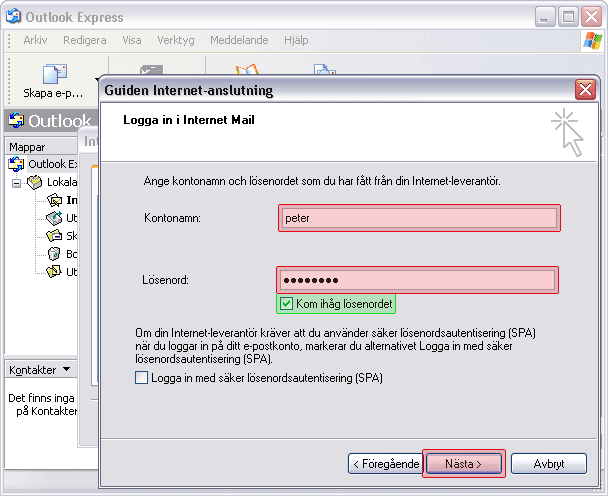Image resolution: width=608 pixels, height=496 pixels.
Task: Open the Utkorgen (Outbox) folder icon
Action: tap(54, 218)
